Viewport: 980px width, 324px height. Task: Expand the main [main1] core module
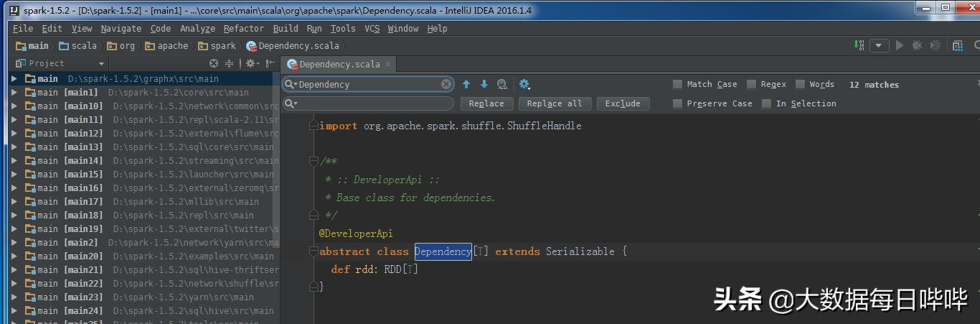[14, 93]
